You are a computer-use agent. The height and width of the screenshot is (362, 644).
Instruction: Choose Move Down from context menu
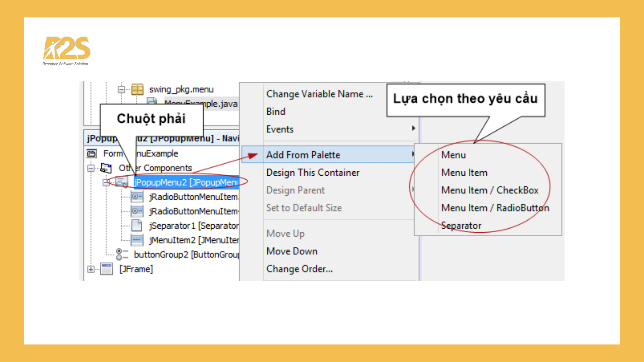tap(291, 251)
